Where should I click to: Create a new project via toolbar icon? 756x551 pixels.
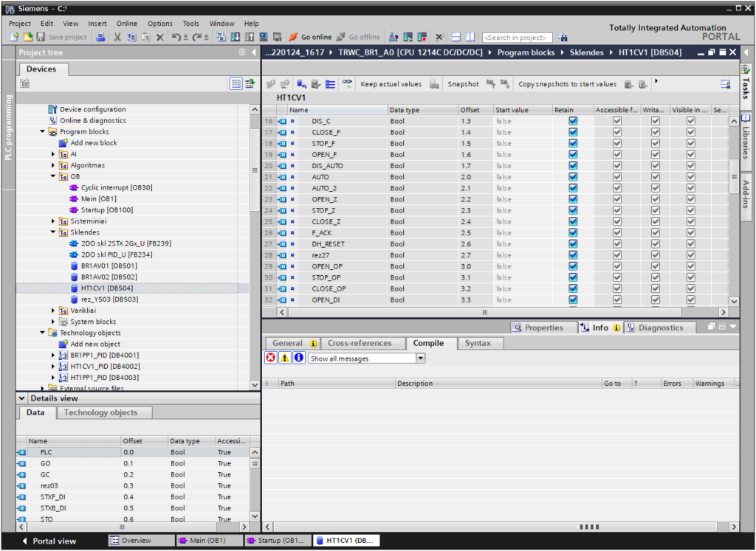[14, 37]
